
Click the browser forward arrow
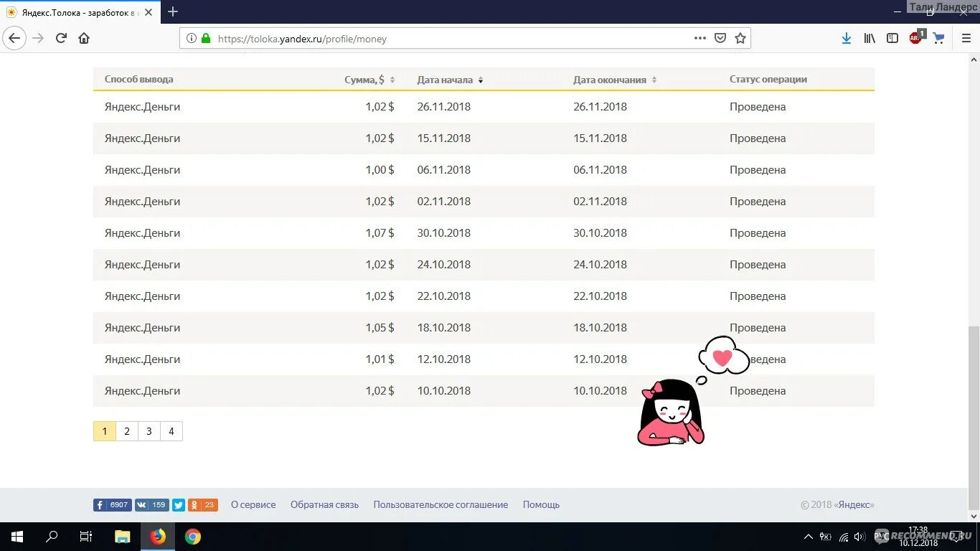38,38
